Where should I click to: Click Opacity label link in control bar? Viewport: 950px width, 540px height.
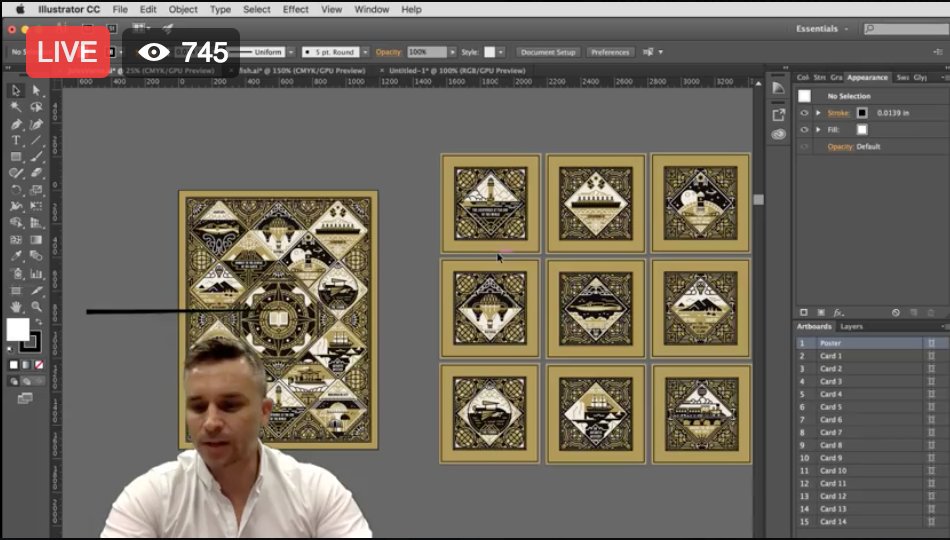click(388, 52)
